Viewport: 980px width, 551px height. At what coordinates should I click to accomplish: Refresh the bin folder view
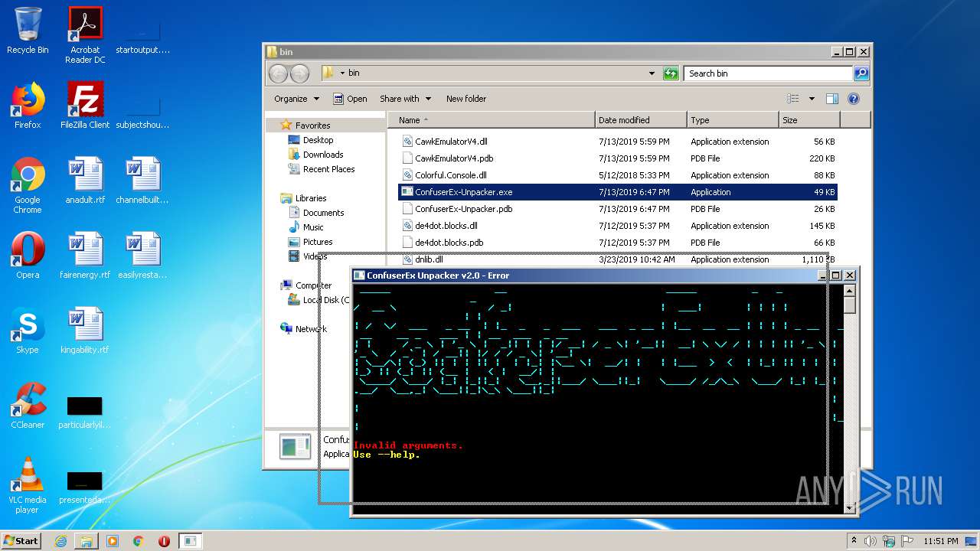(671, 73)
